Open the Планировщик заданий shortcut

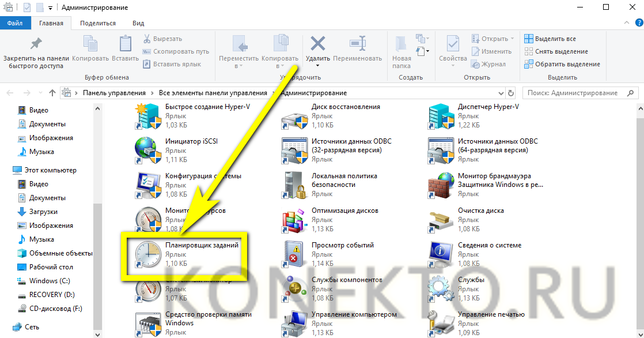[x=147, y=254]
